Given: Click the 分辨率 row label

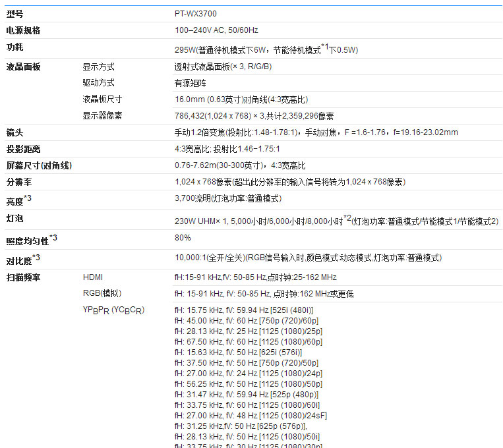Looking at the screenshot, I should [19, 182].
